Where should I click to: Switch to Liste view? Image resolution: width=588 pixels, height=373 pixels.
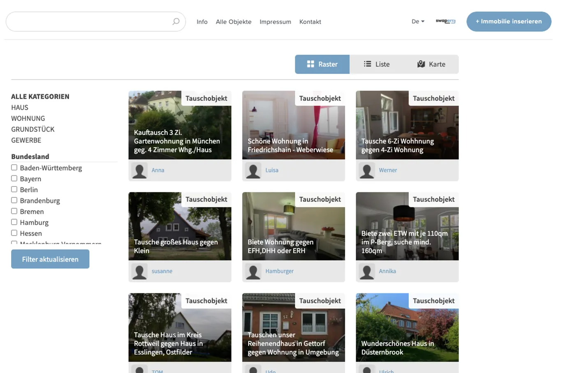377,64
